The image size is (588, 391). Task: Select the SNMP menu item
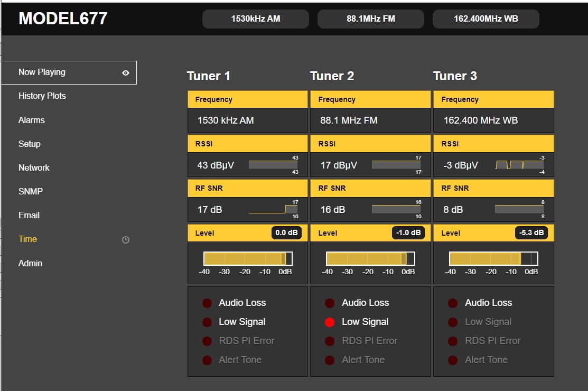tap(31, 192)
